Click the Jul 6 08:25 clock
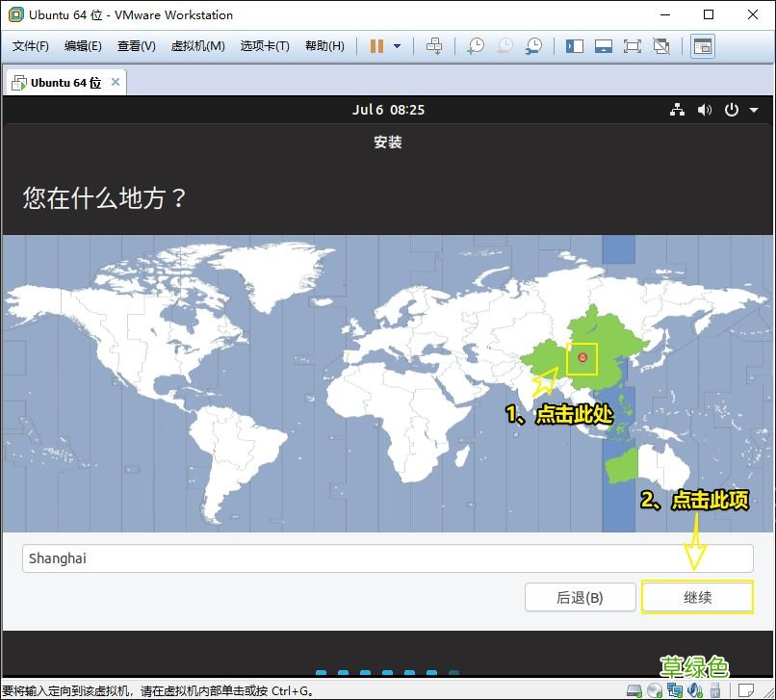 389,110
